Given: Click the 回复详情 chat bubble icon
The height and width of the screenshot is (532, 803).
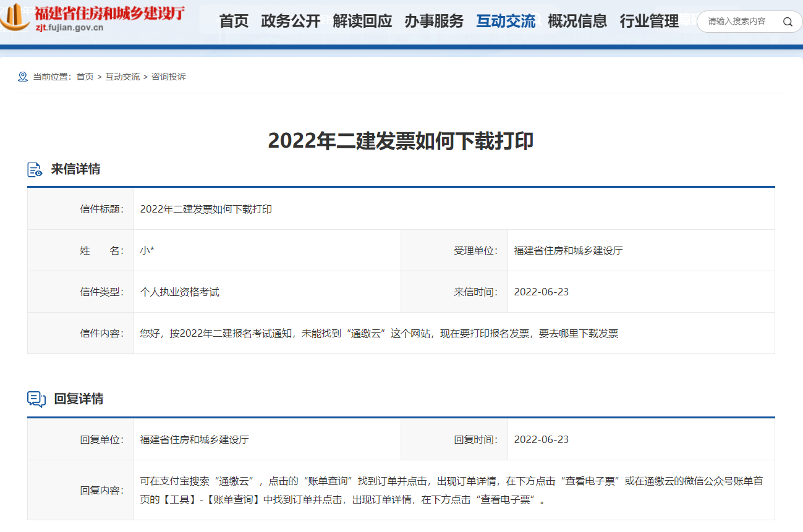Looking at the screenshot, I should click(x=36, y=399).
